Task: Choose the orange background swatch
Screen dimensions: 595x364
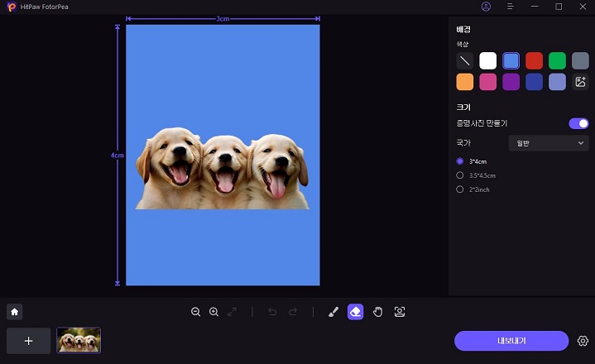Action: 465,82
